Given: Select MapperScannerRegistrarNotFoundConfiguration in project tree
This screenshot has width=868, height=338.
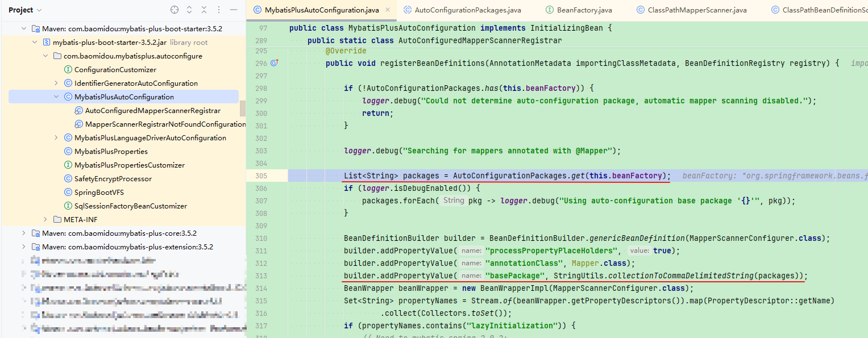Looking at the screenshot, I should coord(165,124).
